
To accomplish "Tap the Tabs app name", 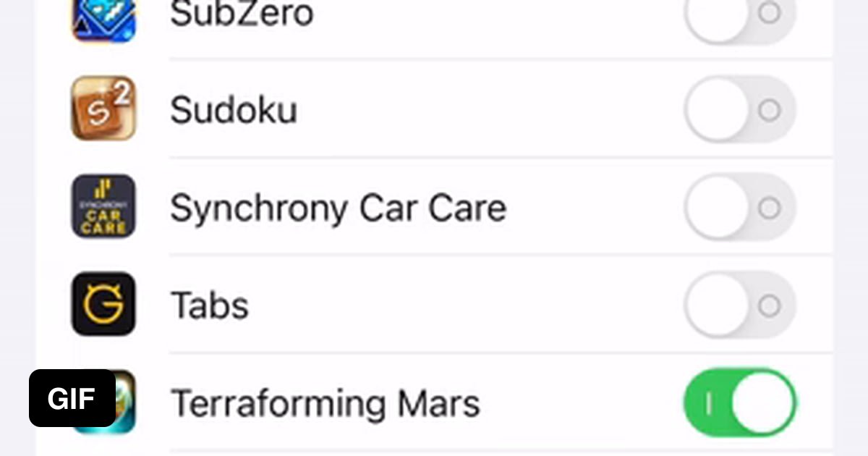I will (210, 305).
